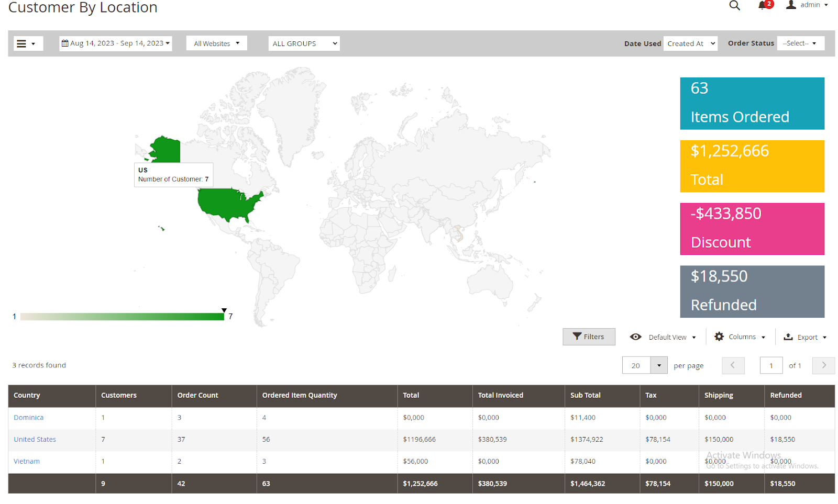
Task: Click the admin user account icon
Action: (x=791, y=5)
